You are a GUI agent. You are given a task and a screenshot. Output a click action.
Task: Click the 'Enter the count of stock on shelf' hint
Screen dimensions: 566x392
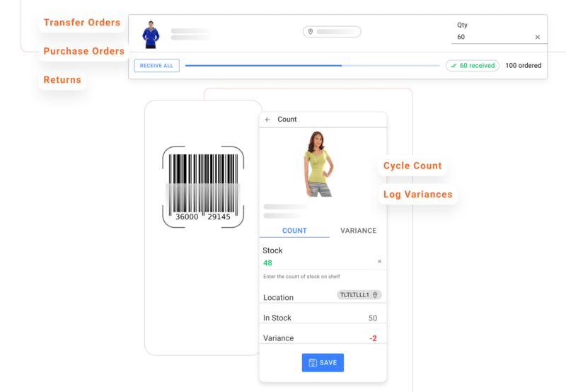(x=301, y=277)
